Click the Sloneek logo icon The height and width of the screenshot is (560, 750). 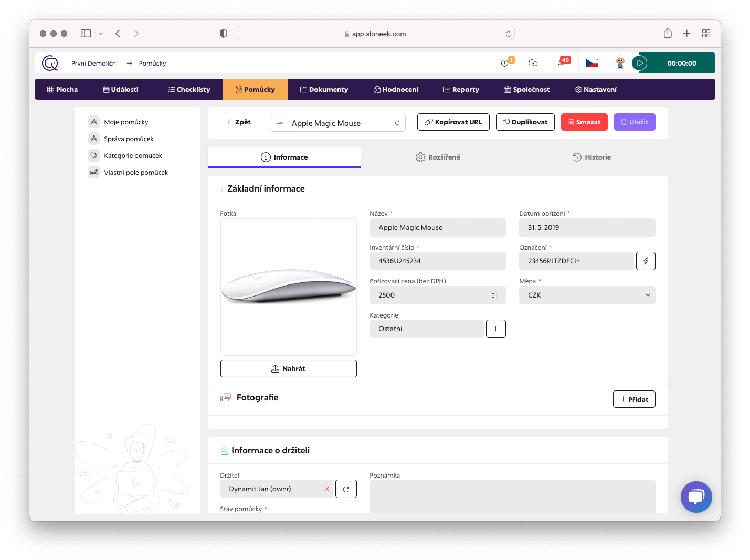[x=50, y=63]
